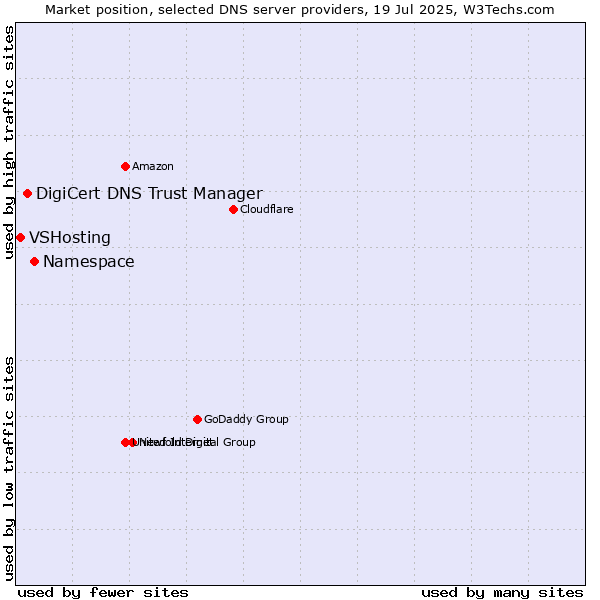The image size is (600, 600).
Task: Click the Amazon data point marker
Action: [x=125, y=166]
